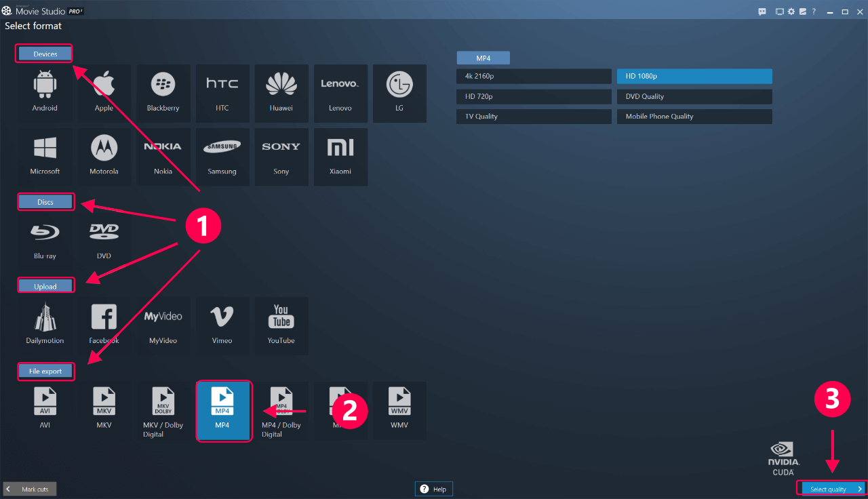Click the Upload category header
Screen dimensions: 868x499
click(x=45, y=286)
